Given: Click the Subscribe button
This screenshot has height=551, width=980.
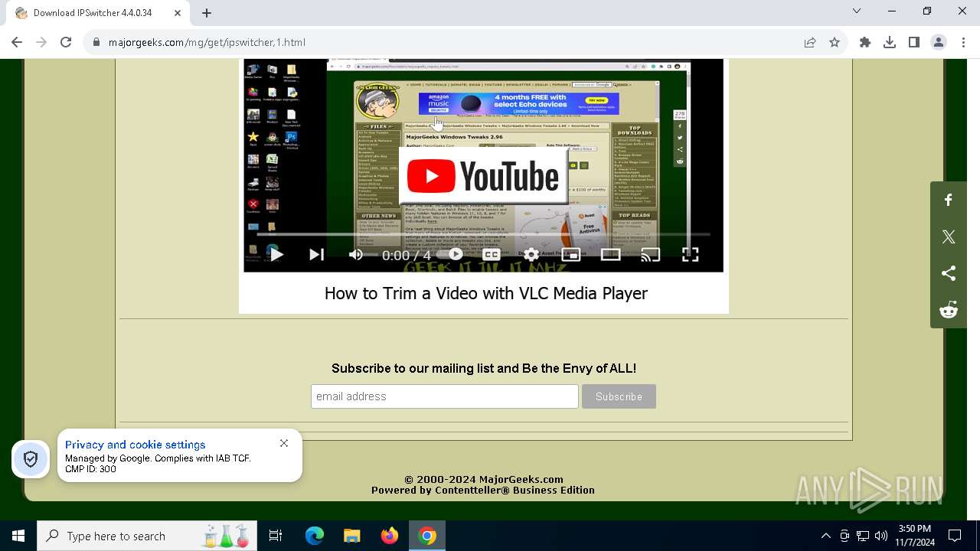Looking at the screenshot, I should pyautogui.click(x=619, y=396).
